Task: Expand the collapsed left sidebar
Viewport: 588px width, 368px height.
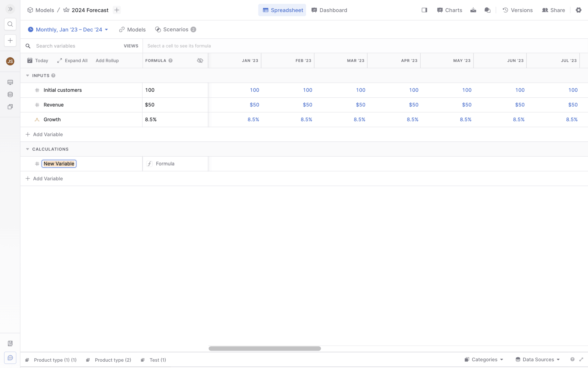Action: pyautogui.click(x=10, y=9)
